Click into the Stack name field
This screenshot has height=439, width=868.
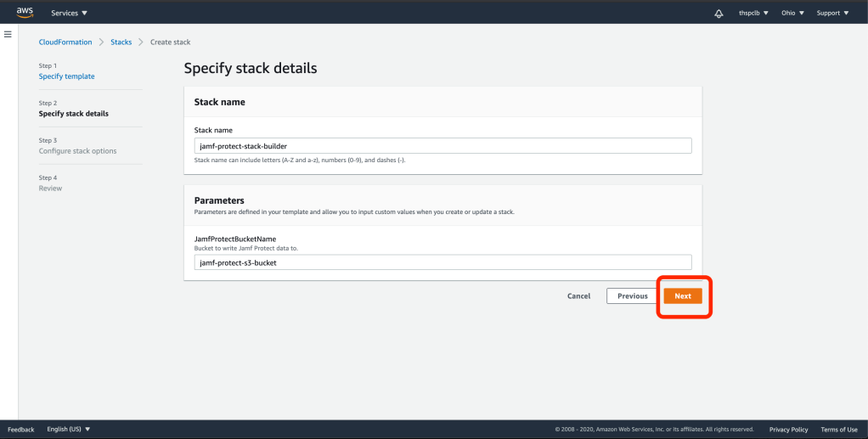click(x=442, y=146)
